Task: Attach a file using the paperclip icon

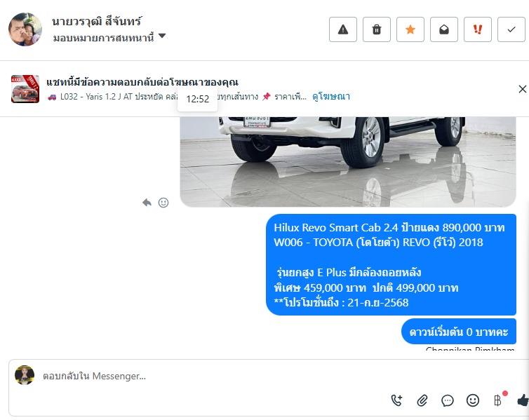Action: [422, 400]
